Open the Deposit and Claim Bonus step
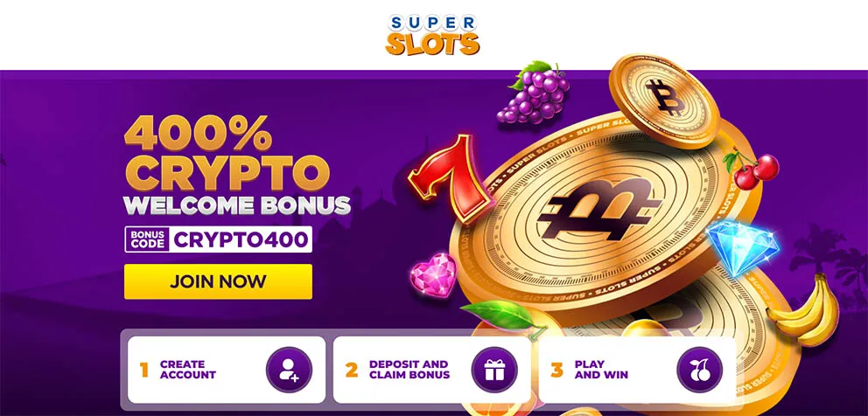 (x=431, y=370)
